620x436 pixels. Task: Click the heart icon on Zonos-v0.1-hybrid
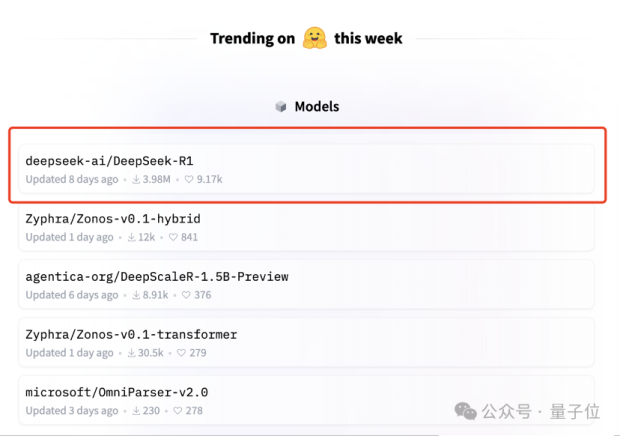click(172, 238)
